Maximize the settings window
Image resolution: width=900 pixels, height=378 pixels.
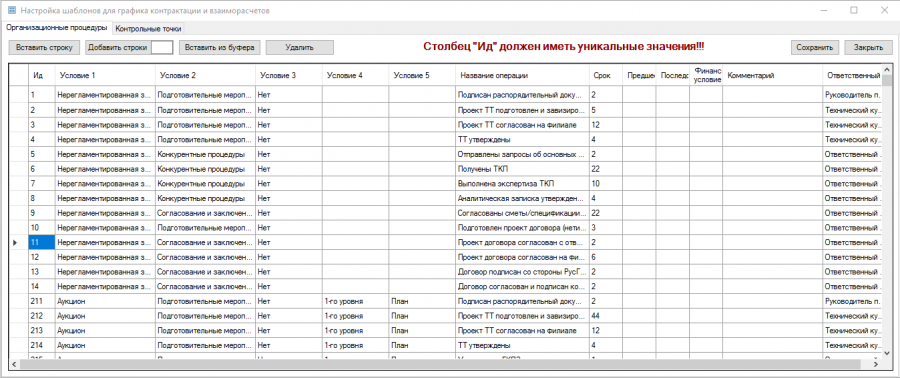coord(854,10)
